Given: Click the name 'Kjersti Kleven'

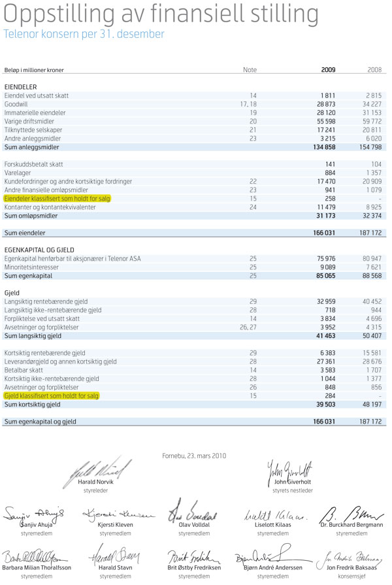Looking at the screenshot, I should tap(115, 525).
